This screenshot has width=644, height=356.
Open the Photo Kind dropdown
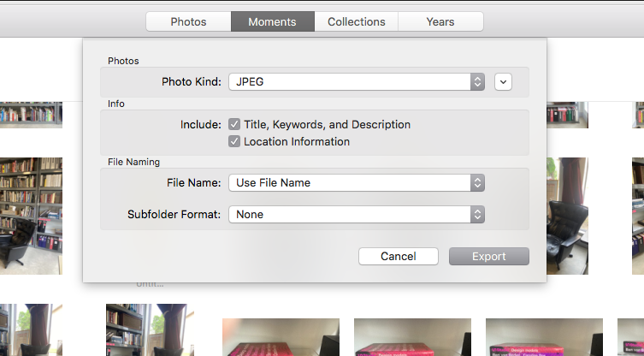pos(357,82)
